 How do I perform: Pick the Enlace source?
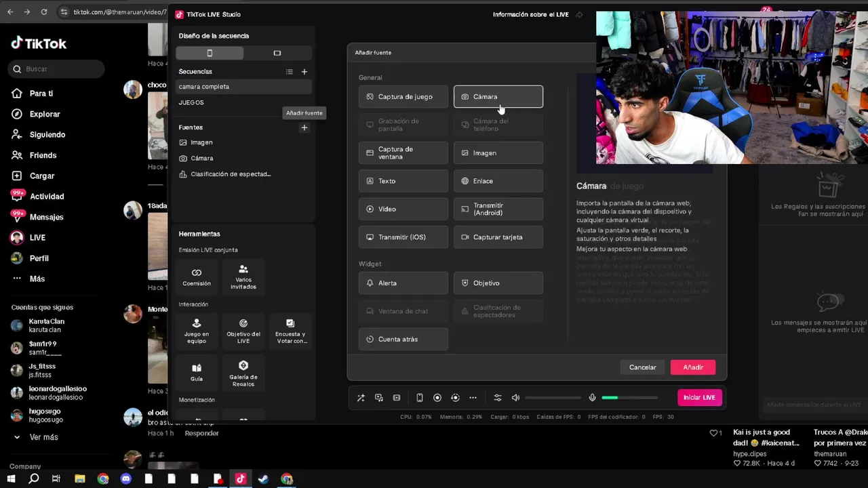498,181
